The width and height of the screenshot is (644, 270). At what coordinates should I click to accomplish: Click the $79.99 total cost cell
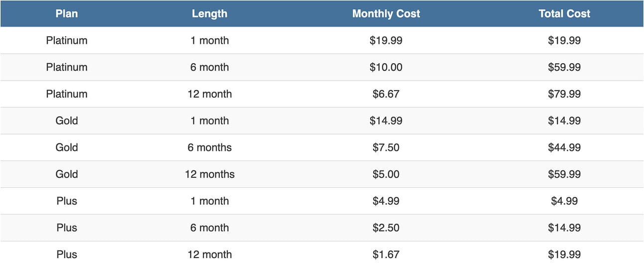point(564,94)
